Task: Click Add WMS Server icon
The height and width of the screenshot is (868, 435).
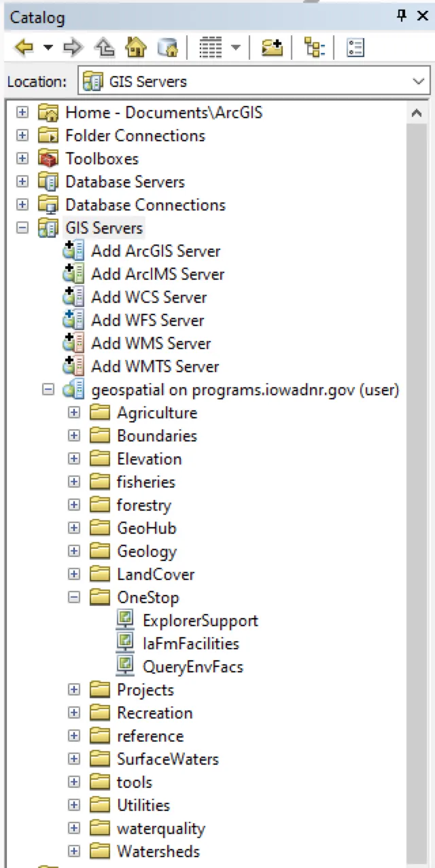Action: [73, 343]
